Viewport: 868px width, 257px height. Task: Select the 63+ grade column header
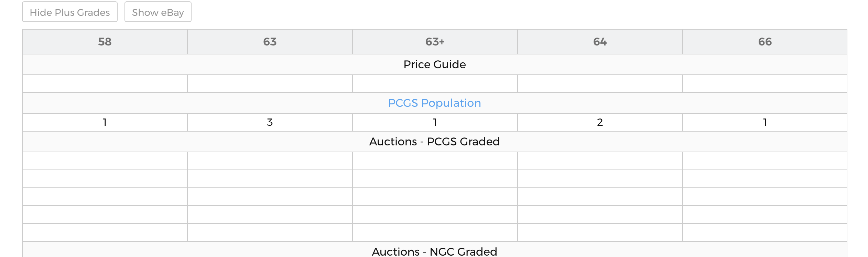click(435, 42)
